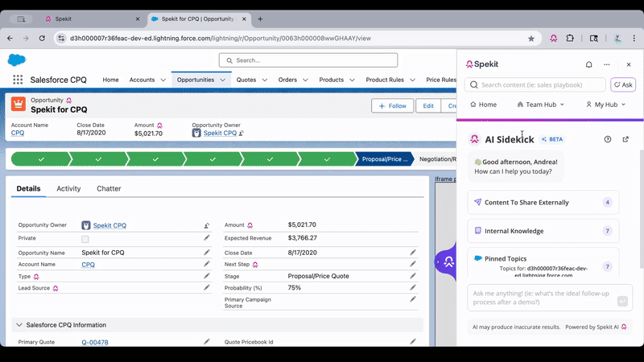The height and width of the screenshot is (362, 644).
Task: Open Spekit CPQ owner link in header
Action: tap(220, 133)
